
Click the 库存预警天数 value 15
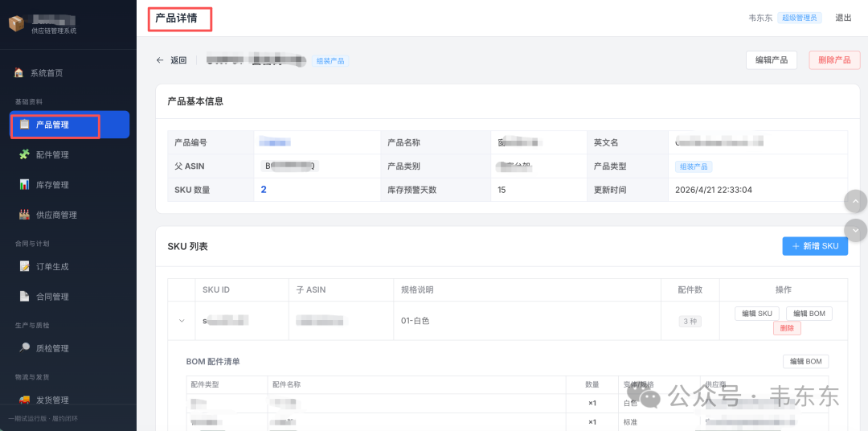point(502,190)
